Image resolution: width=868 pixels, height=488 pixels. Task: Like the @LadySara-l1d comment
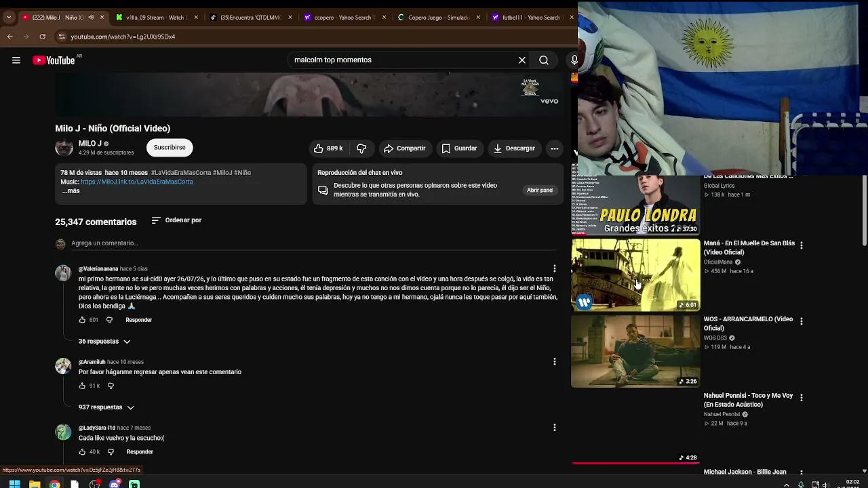(82, 452)
